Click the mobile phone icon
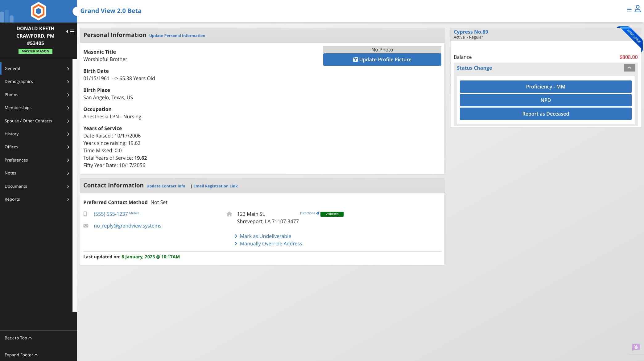Screen dimensions: 644x361 (85, 214)
